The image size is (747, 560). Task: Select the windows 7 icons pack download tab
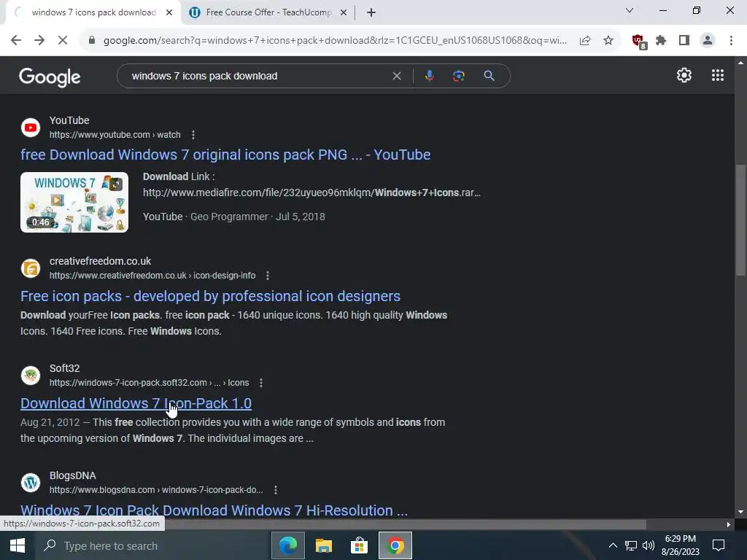click(93, 12)
